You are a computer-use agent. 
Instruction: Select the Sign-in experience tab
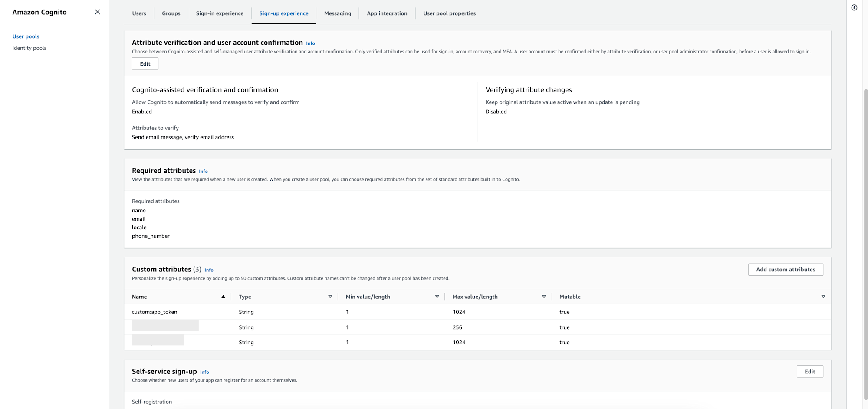pyautogui.click(x=220, y=13)
